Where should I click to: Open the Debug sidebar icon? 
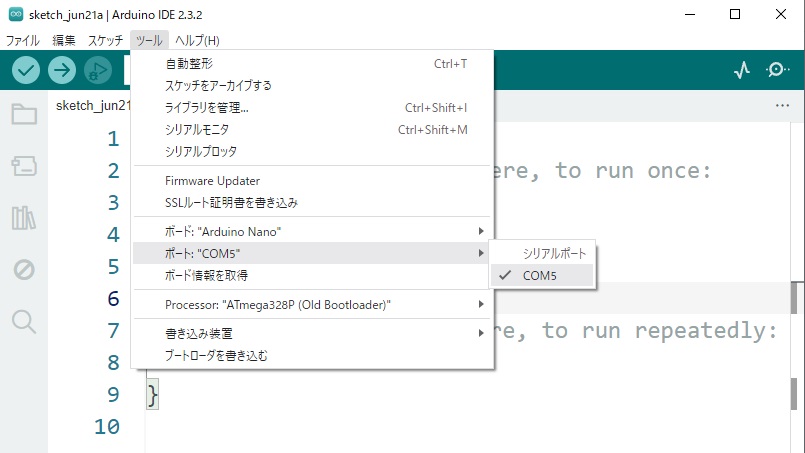24,269
